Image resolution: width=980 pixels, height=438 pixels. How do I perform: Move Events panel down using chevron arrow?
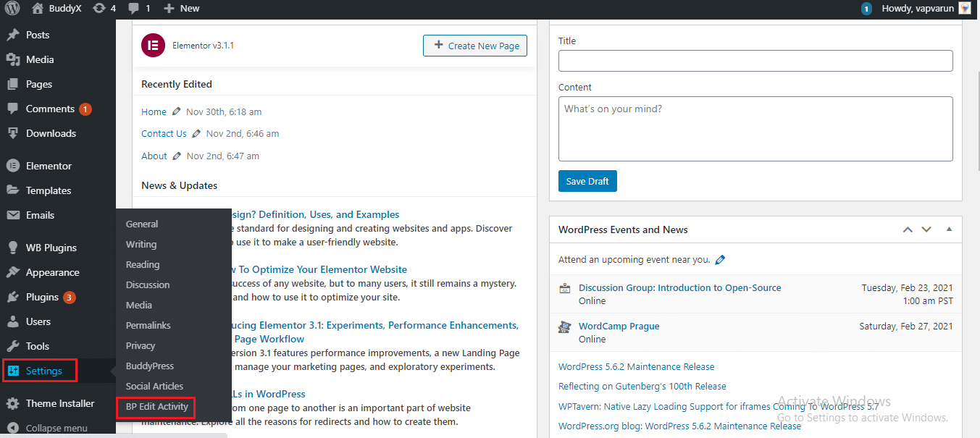point(926,229)
